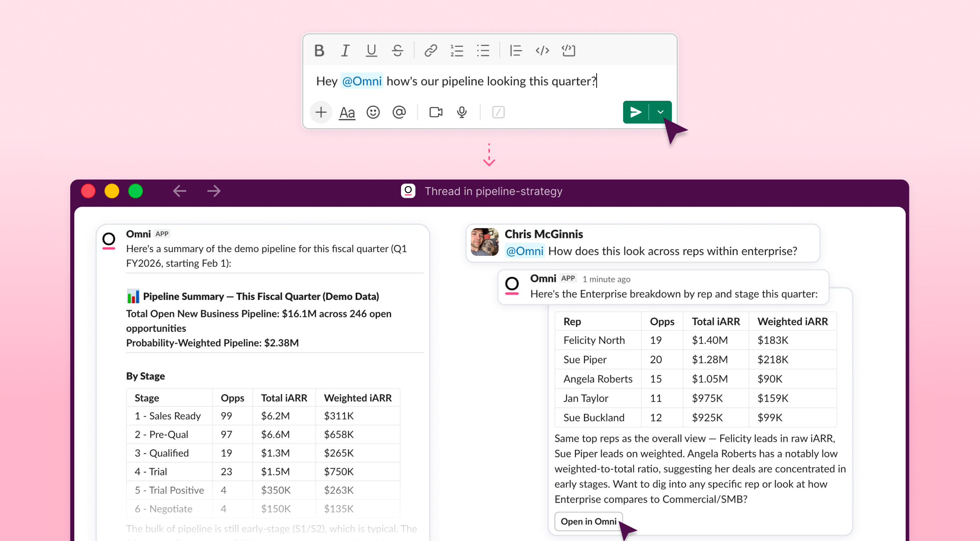Open the plus attachments menu
The image size is (980, 541).
pos(321,112)
